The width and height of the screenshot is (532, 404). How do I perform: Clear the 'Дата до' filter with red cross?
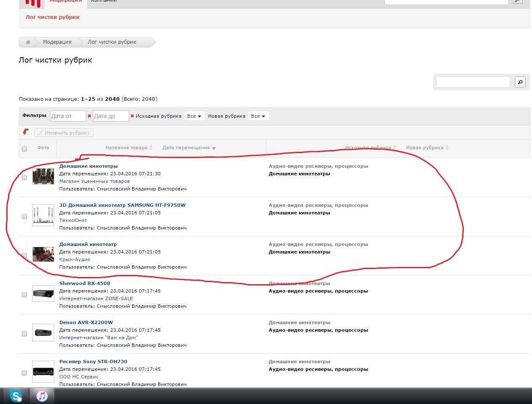[132, 116]
